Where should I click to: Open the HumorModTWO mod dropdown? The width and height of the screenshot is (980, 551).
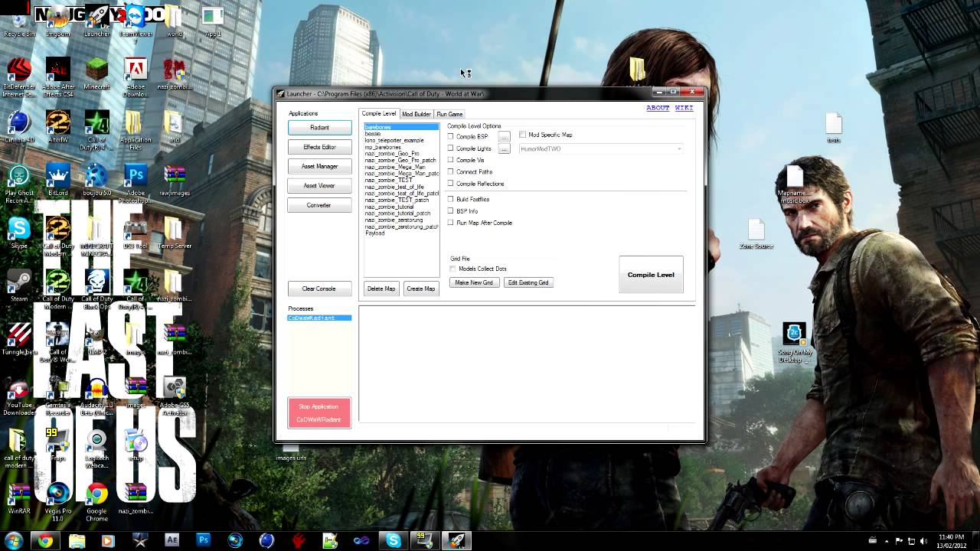point(601,148)
